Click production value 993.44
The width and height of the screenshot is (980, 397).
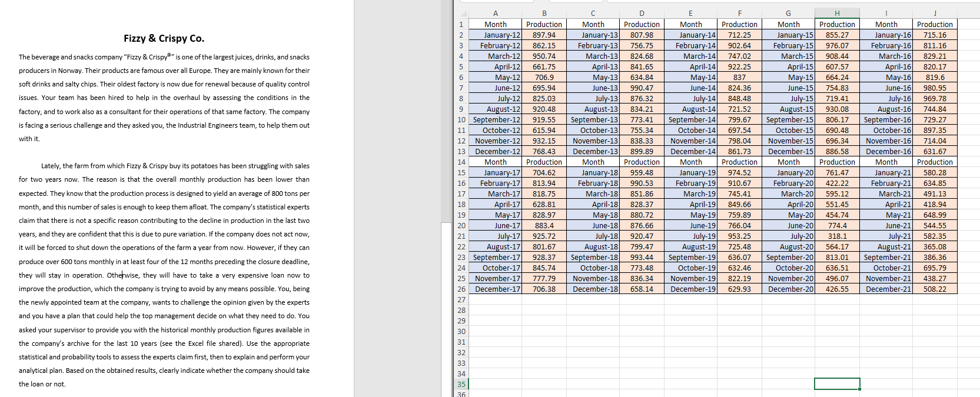click(642, 257)
